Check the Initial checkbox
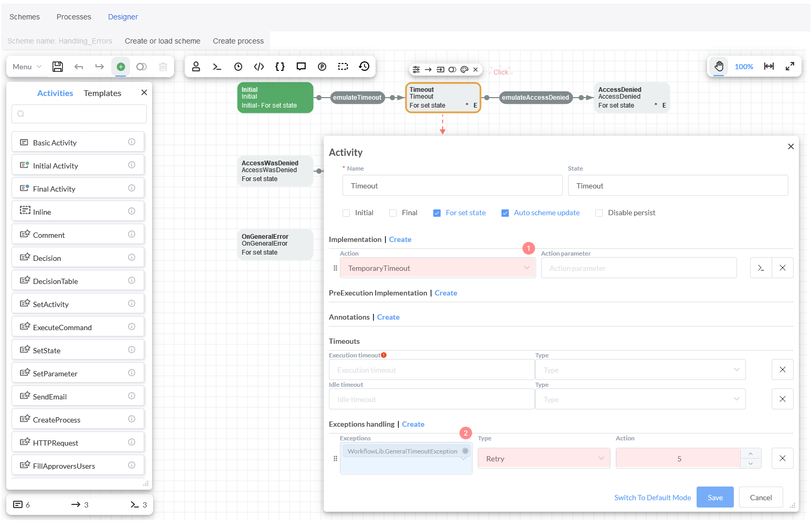This screenshot has height=528, width=812. click(x=346, y=213)
